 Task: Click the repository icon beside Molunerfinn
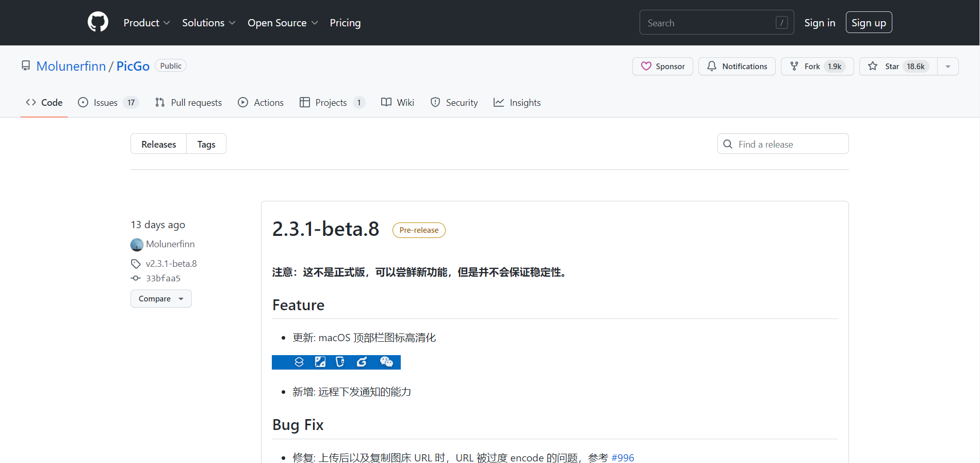26,66
